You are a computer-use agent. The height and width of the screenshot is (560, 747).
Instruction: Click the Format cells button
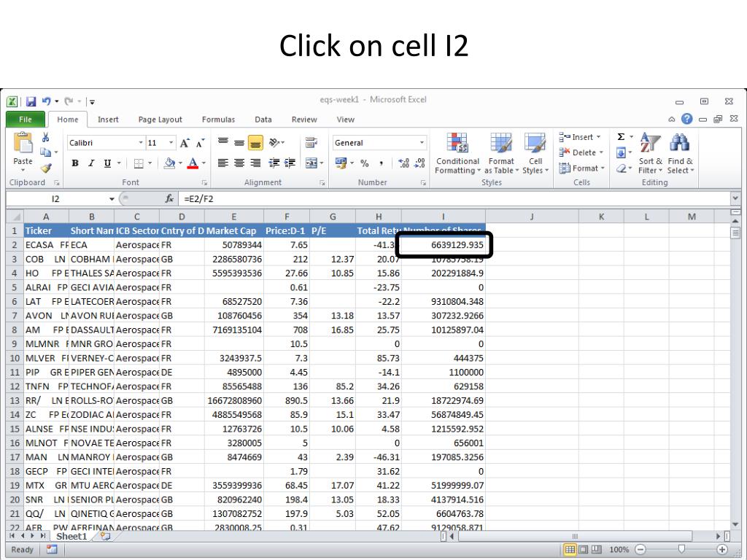(x=581, y=168)
